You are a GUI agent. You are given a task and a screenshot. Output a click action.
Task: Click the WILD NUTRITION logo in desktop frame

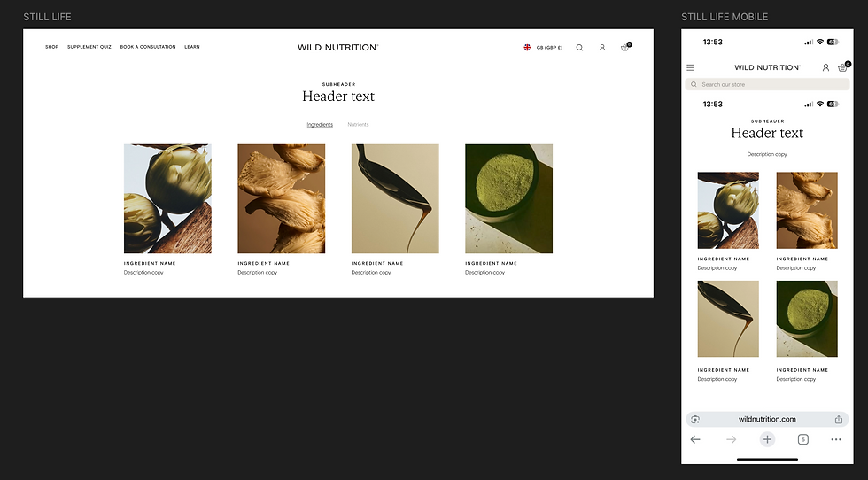[338, 48]
